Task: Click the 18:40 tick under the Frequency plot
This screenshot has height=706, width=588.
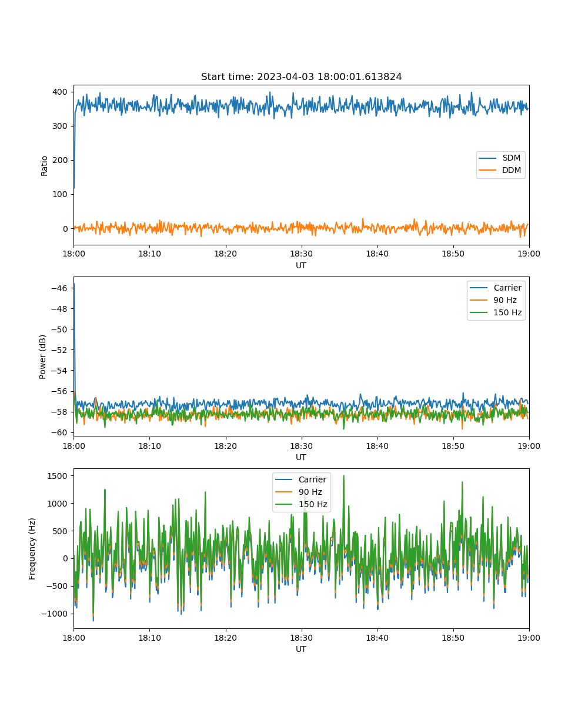Action: click(x=377, y=637)
